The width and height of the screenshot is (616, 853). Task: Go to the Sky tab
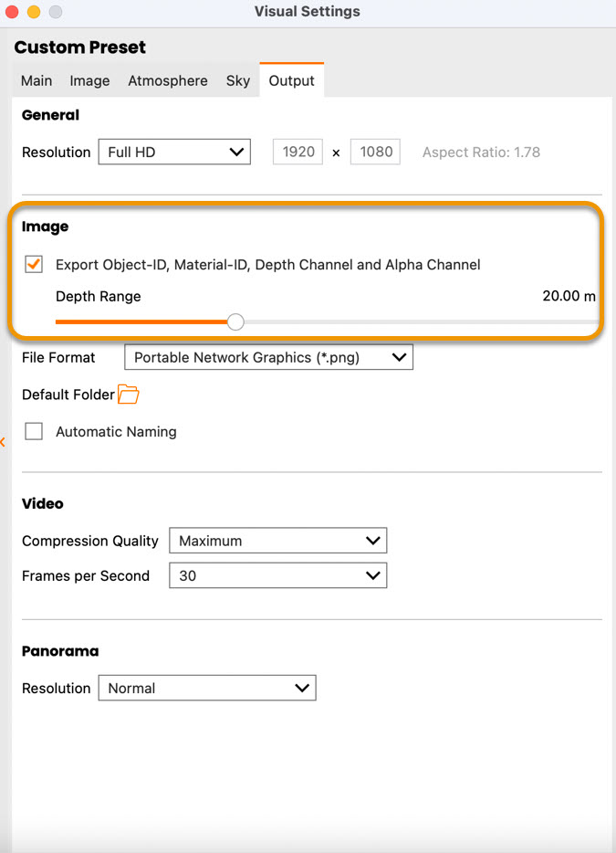[238, 80]
